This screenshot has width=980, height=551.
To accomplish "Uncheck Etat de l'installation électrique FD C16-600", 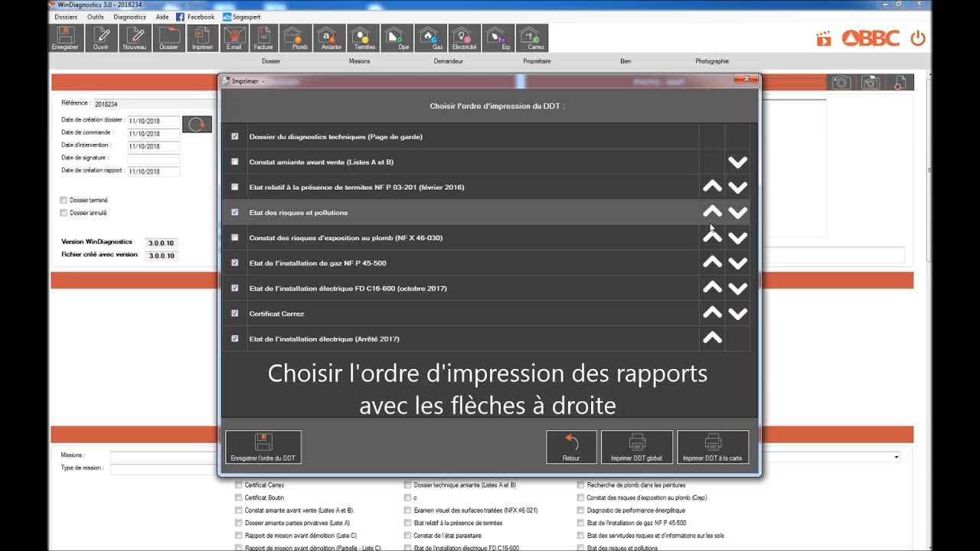I will (235, 288).
